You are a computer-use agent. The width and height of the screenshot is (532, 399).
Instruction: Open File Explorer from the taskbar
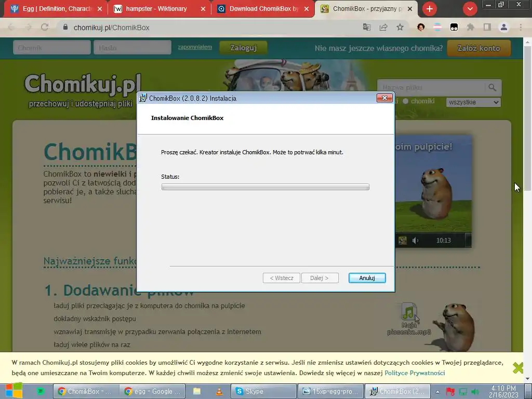click(x=197, y=391)
